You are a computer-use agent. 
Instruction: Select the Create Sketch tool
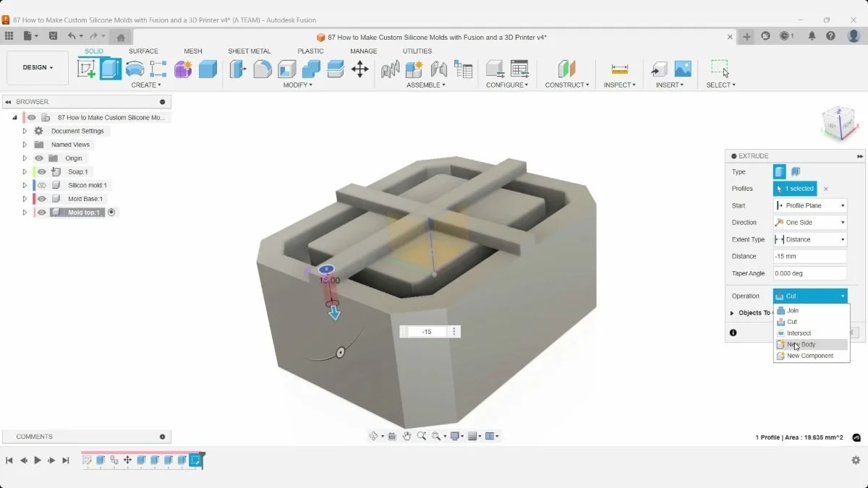(x=86, y=69)
